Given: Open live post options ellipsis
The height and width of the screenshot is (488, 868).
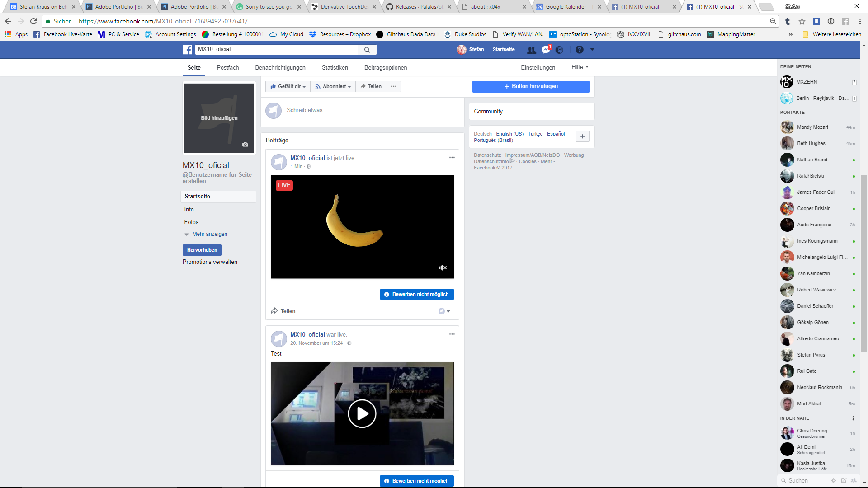Looking at the screenshot, I should [452, 157].
